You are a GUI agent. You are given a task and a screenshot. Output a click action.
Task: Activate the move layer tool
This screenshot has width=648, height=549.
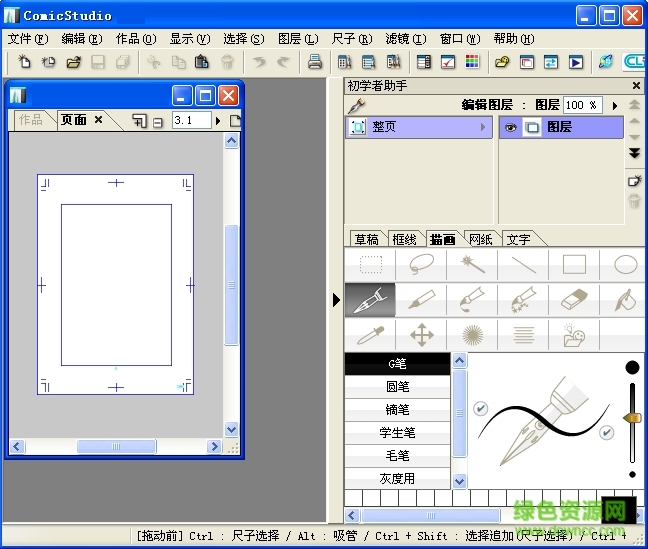[421, 334]
